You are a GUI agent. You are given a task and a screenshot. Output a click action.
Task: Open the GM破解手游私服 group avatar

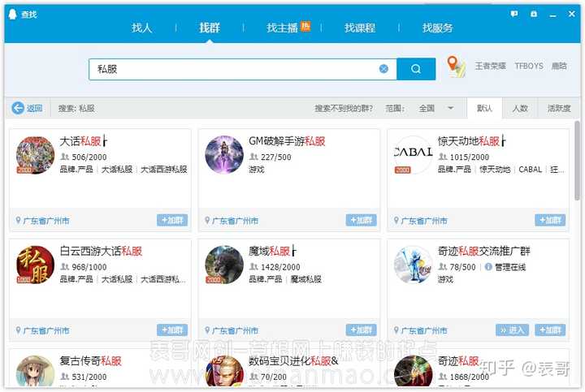click(x=224, y=155)
